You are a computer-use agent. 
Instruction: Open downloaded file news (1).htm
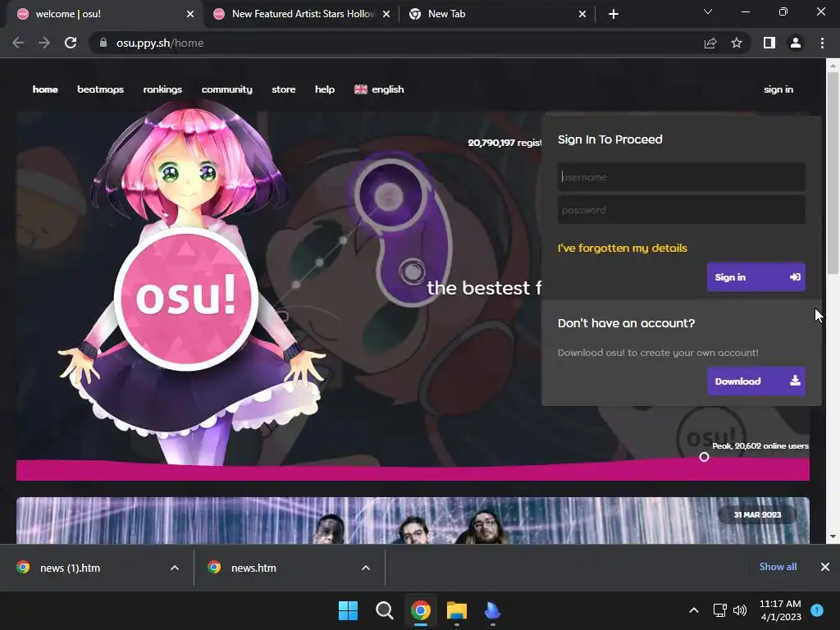pyautogui.click(x=70, y=568)
